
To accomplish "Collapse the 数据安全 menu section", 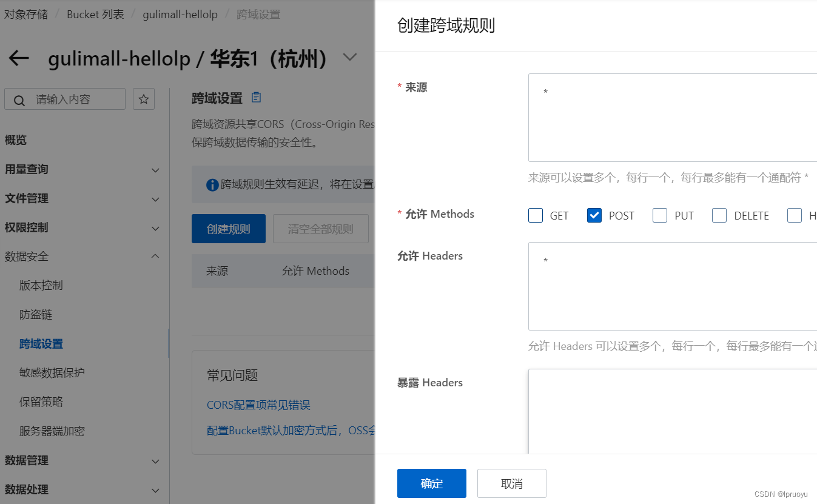I will [155, 257].
